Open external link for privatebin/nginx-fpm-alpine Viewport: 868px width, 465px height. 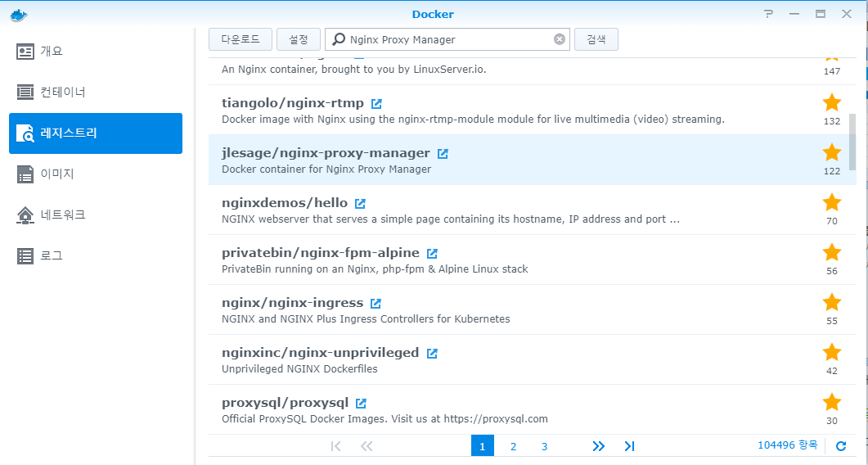pos(432,253)
